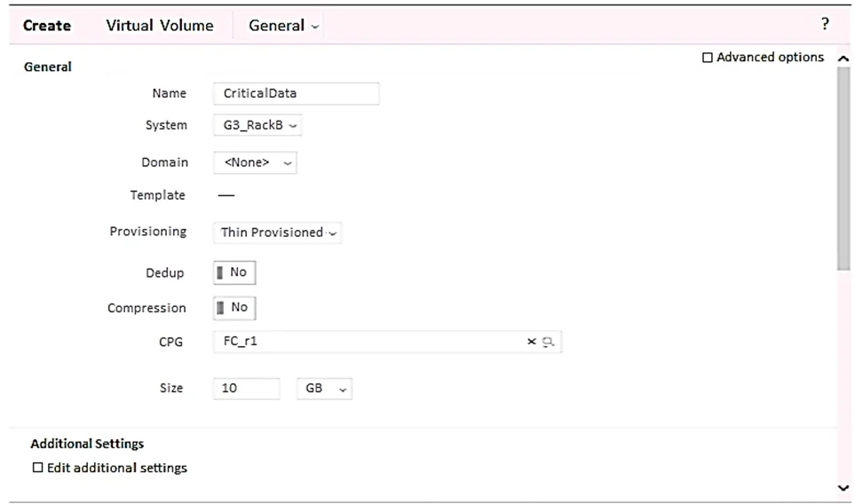
Task: Click the Compression label
Action: tap(146, 309)
